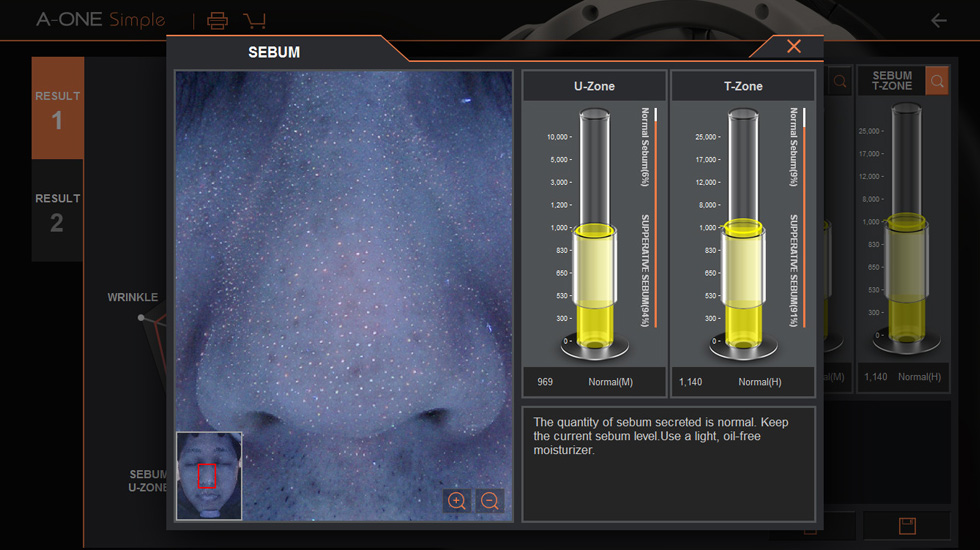Zoom out of the sebum image
Viewport: 980px width, 550px height.
pyautogui.click(x=490, y=501)
